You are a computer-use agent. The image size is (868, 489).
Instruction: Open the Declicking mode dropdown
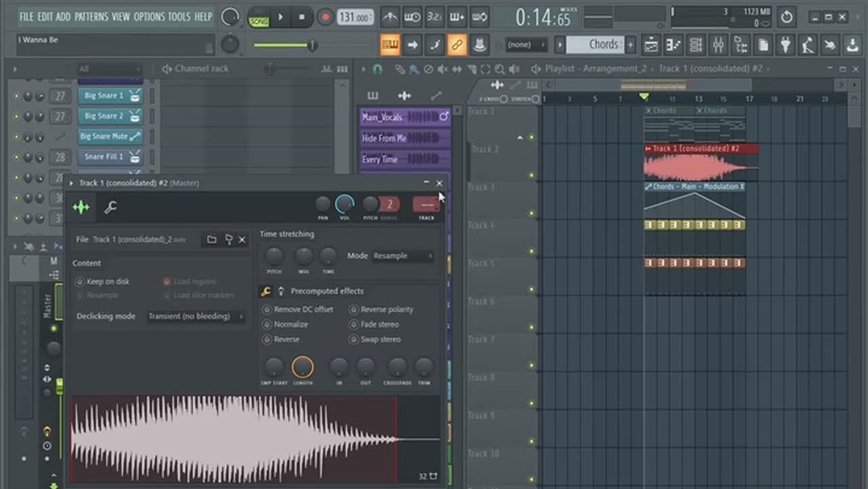(x=195, y=316)
